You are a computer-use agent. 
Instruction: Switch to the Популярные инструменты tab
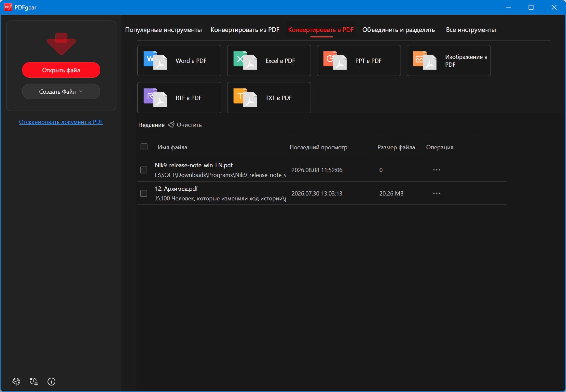click(x=163, y=30)
